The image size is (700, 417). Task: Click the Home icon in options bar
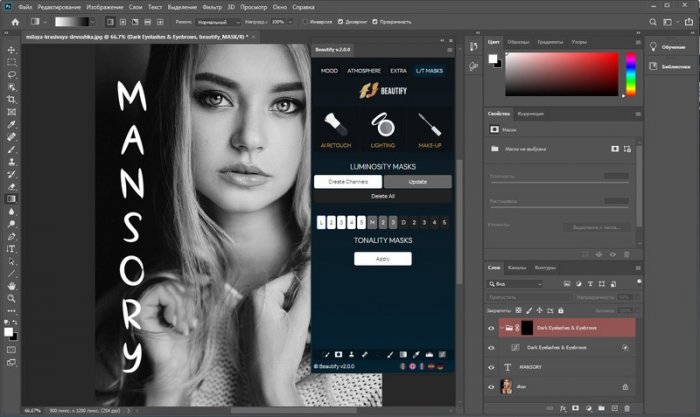pos(15,21)
